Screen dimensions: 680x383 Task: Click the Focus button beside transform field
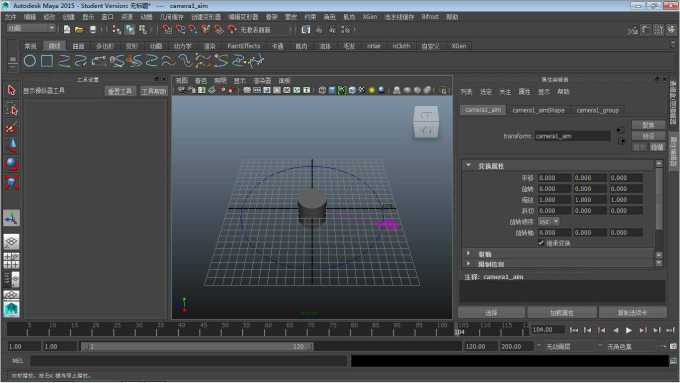click(x=648, y=125)
